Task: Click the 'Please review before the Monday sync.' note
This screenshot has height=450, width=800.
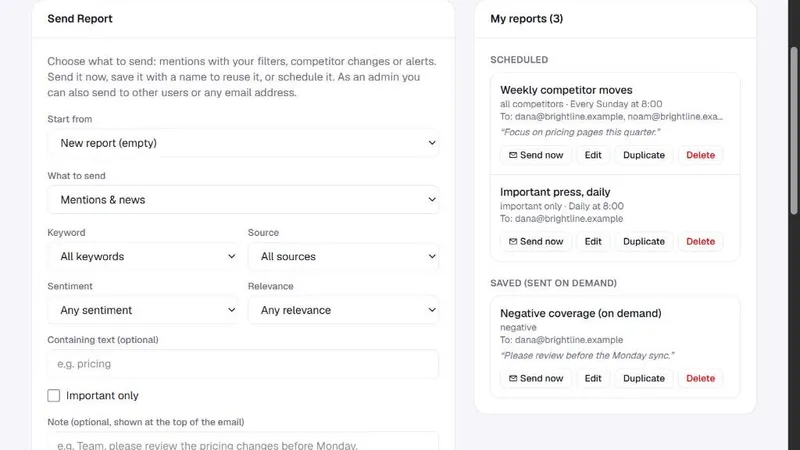Action: [587, 356]
